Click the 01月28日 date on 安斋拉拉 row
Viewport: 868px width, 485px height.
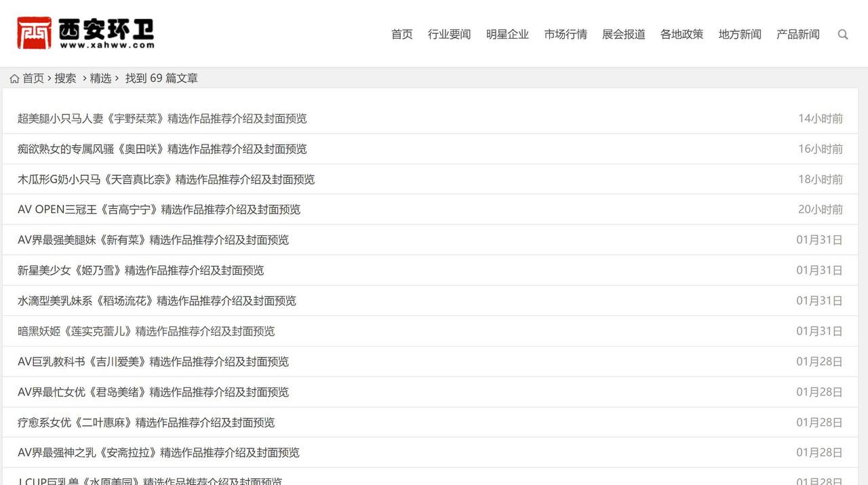click(820, 452)
